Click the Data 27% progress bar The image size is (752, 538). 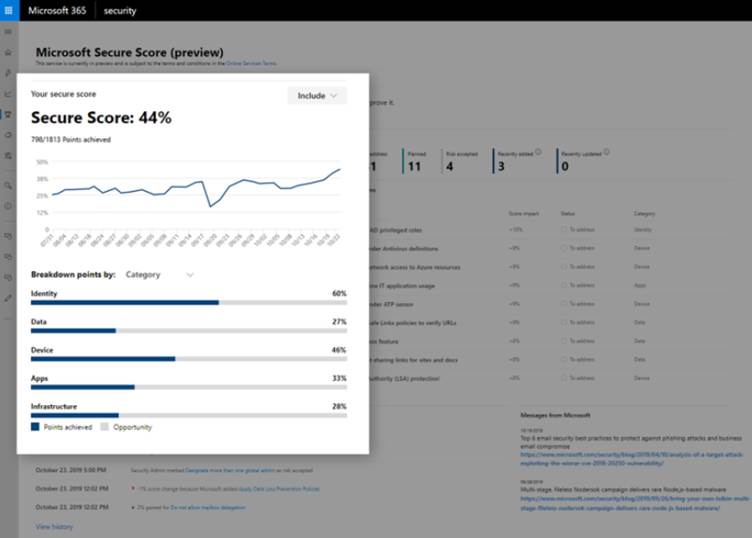tap(188, 331)
